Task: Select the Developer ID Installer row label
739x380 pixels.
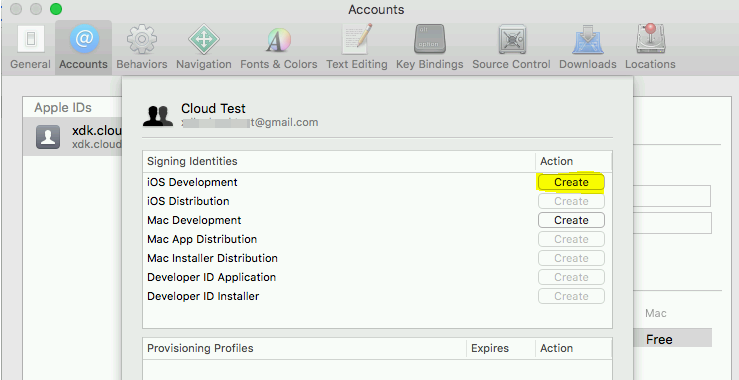Action: click(203, 296)
